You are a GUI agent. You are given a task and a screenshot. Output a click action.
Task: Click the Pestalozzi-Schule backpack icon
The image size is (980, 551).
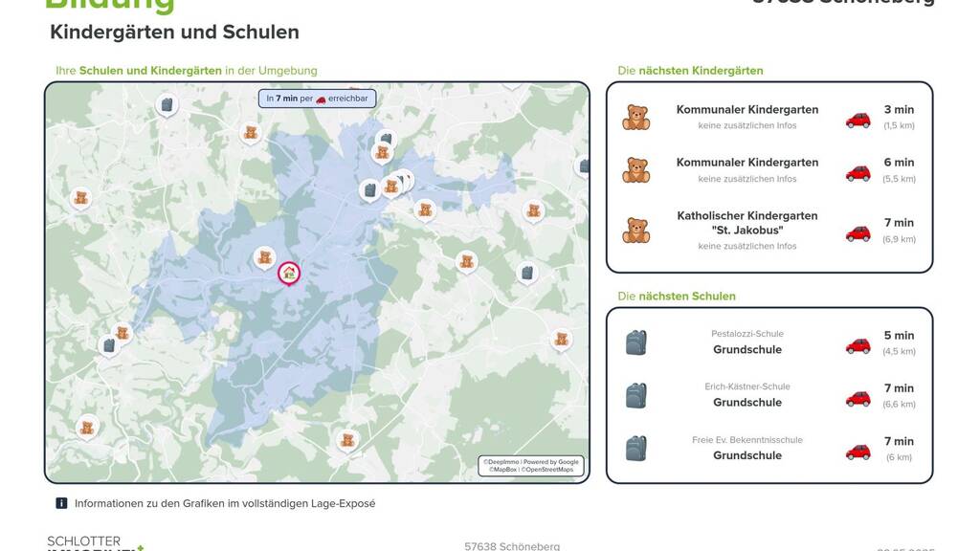tap(635, 342)
